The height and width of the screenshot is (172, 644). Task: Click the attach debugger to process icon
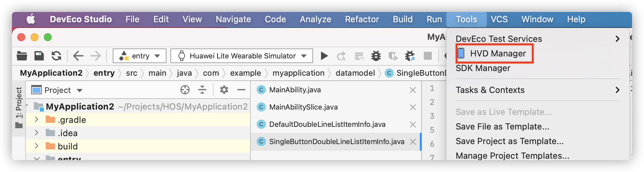(410, 56)
